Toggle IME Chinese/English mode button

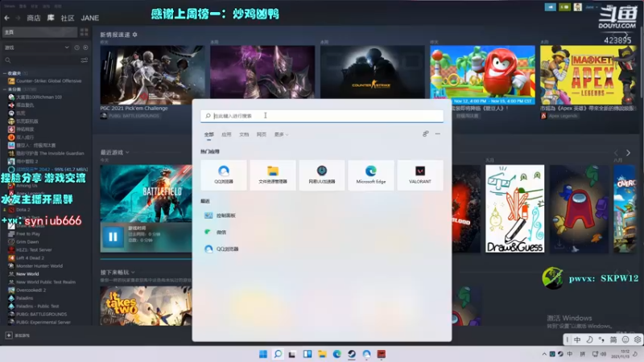coord(577,339)
